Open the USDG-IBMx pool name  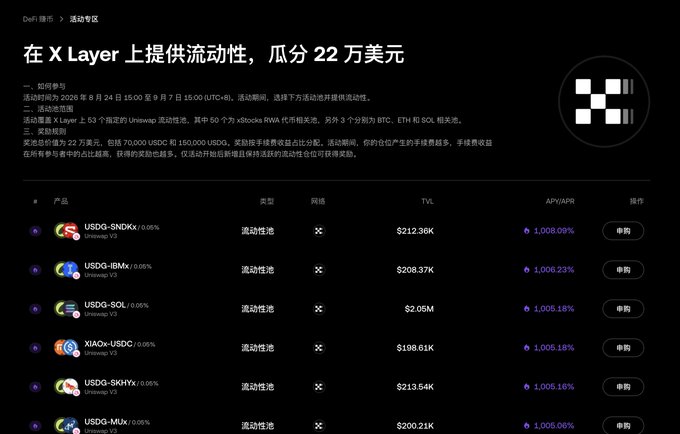(x=107, y=266)
